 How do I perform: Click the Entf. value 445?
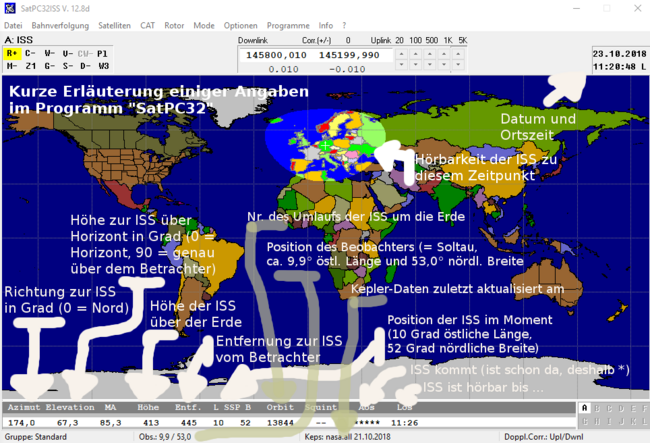click(x=189, y=423)
